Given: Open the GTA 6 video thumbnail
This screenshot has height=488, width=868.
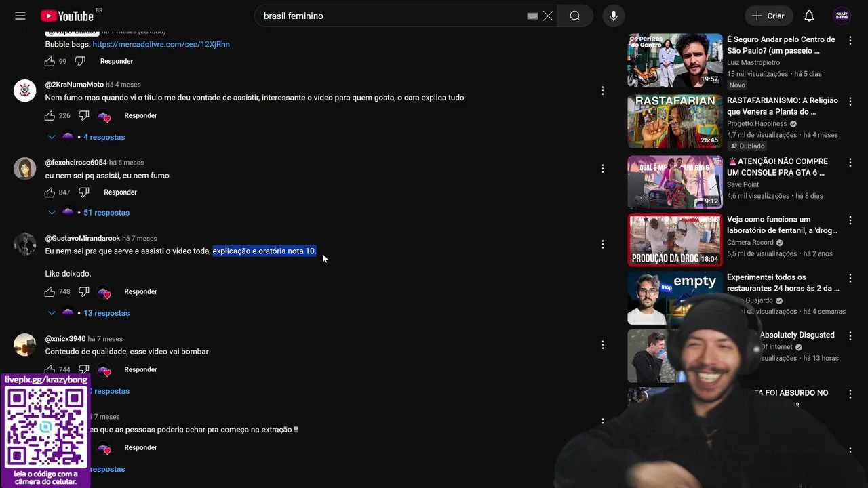Looking at the screenshot, I should (x=675, y=182).
